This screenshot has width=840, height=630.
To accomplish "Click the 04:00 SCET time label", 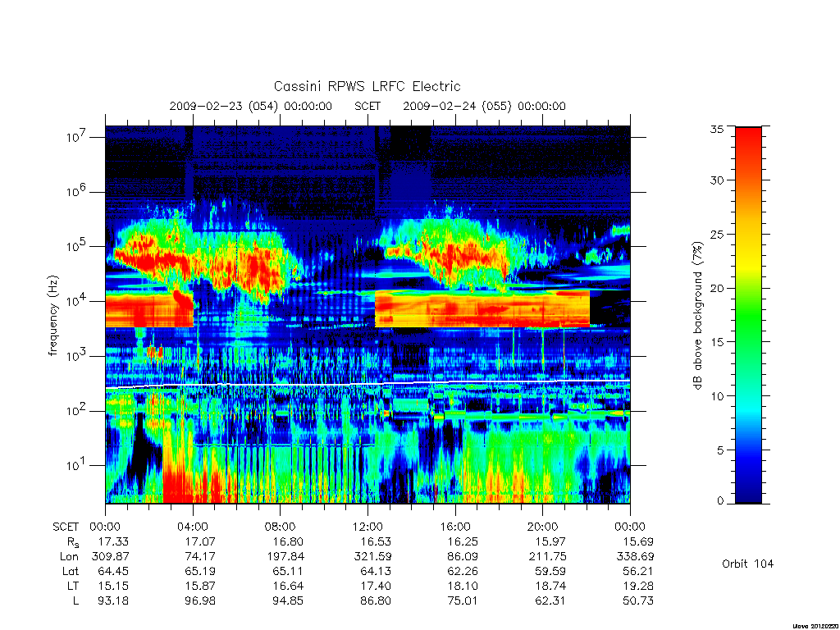I will (193, 527).
